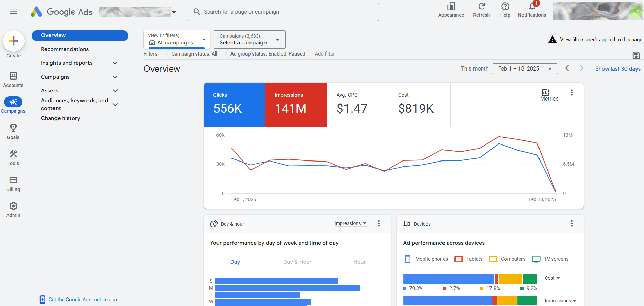
Task: Open the Tools section icon
Action: 13,154
